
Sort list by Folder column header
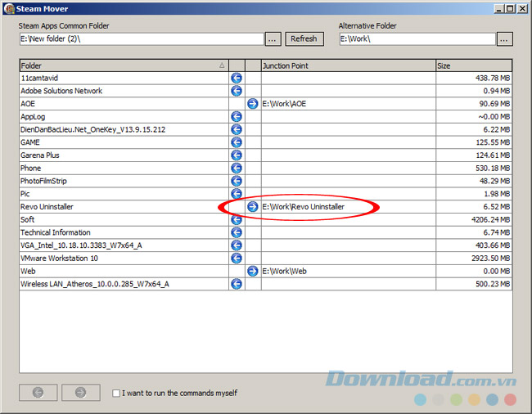[x=123, y=65]
